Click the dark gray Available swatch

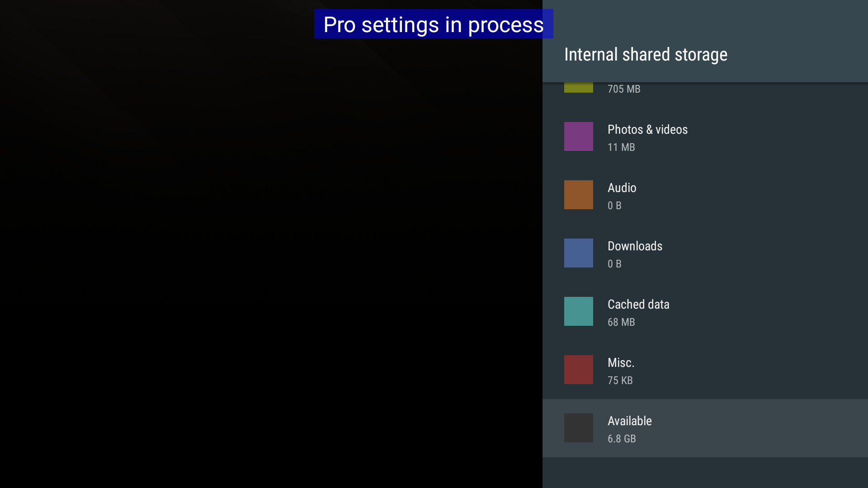coord(578,428)
